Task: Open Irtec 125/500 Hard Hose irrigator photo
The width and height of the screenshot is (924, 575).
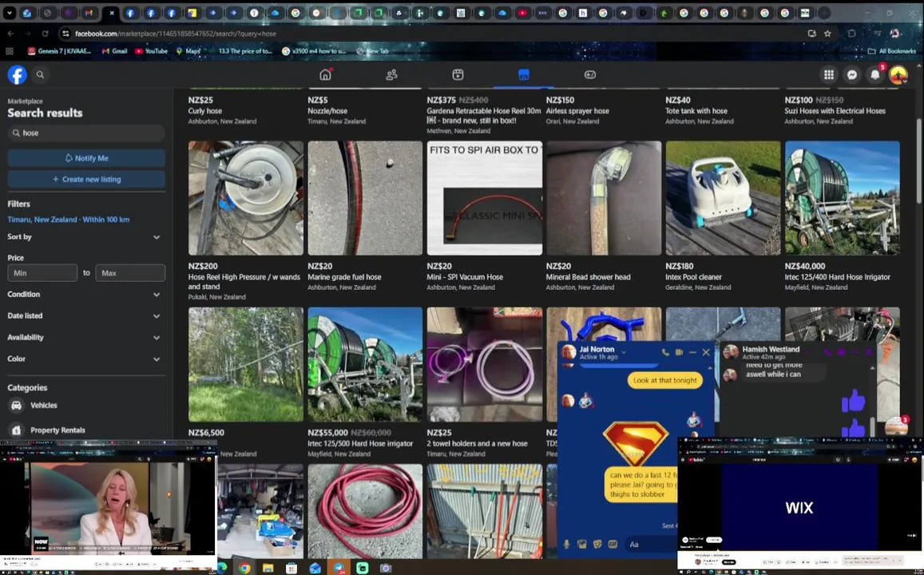Action: tap(365, 364)
